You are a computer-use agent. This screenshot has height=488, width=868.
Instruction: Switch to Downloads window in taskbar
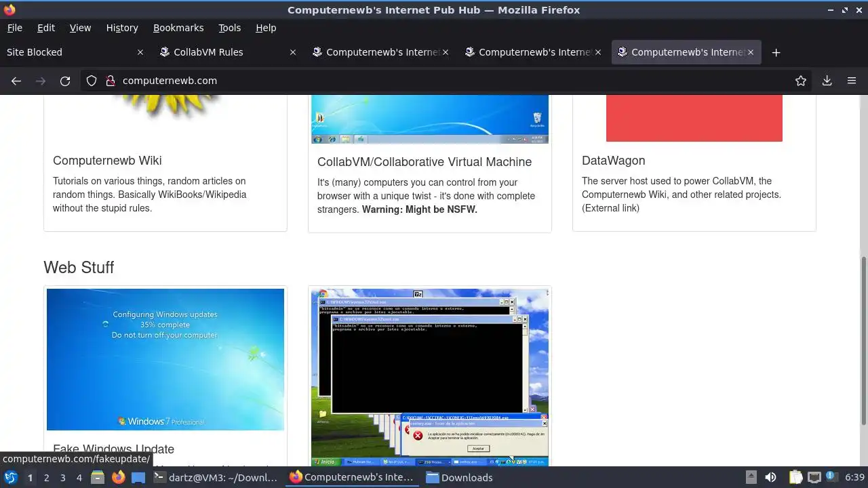click(460, 477)
